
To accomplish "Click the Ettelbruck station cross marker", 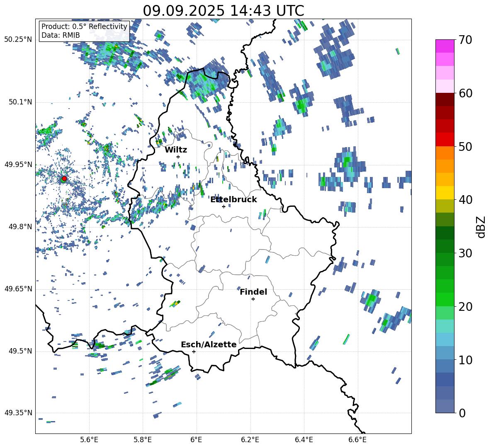I will point(224,206).
